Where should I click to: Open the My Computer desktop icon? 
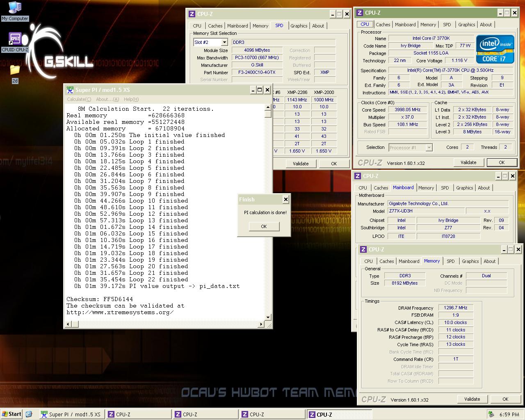pyautogui.click(x=15, y=11)
